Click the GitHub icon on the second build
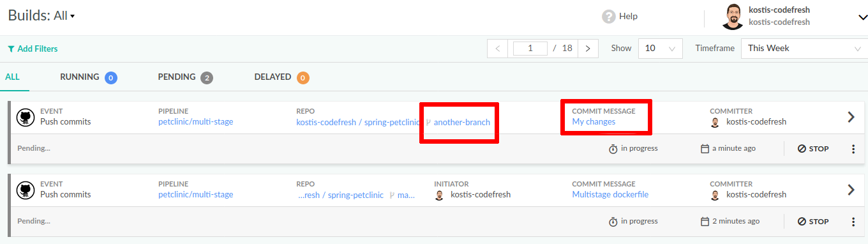 coord(26,189)
